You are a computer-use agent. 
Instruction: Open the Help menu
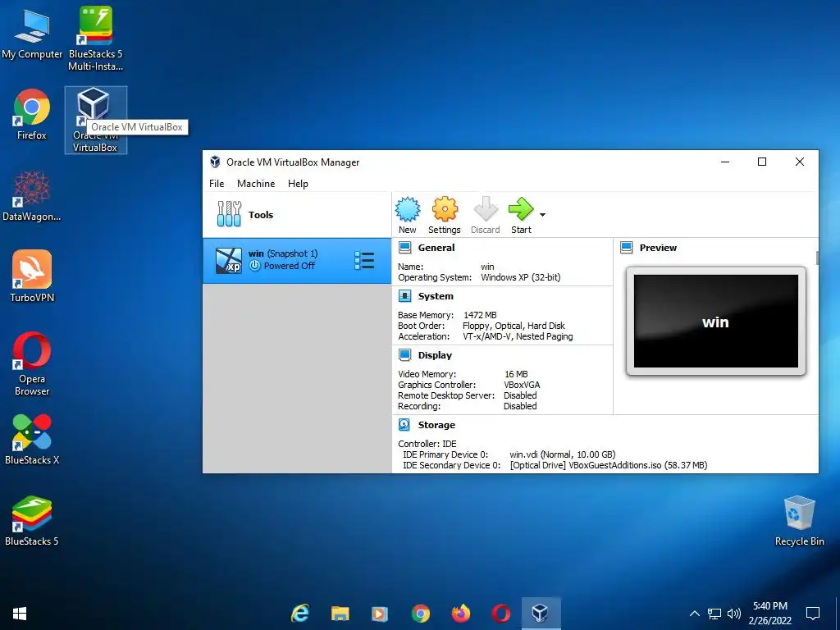[298, 183]
